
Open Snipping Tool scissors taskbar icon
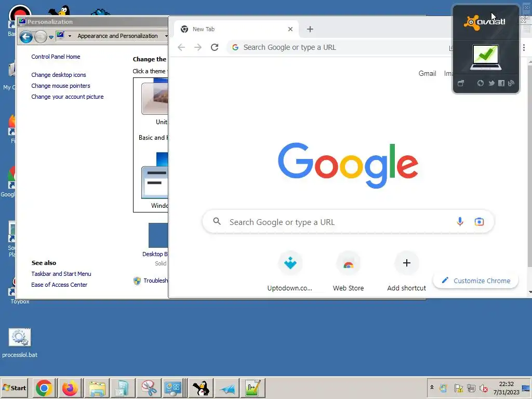coord(149,388)
